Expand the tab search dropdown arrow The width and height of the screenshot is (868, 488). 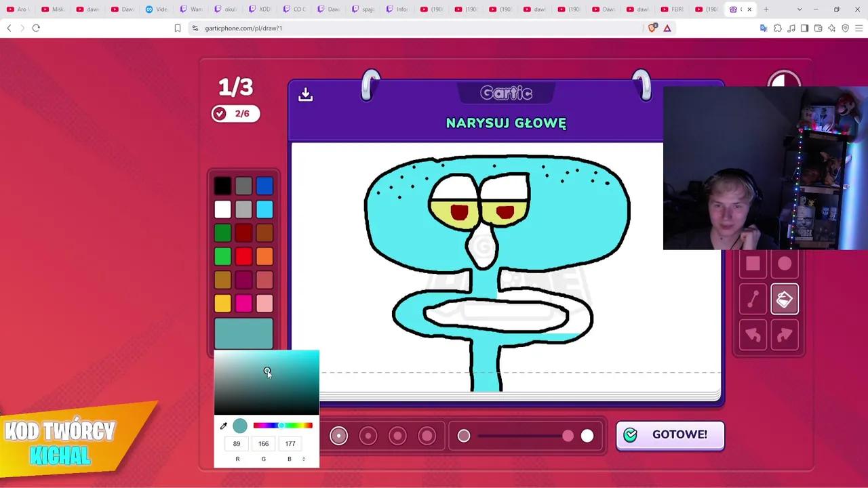coord(800,9)
